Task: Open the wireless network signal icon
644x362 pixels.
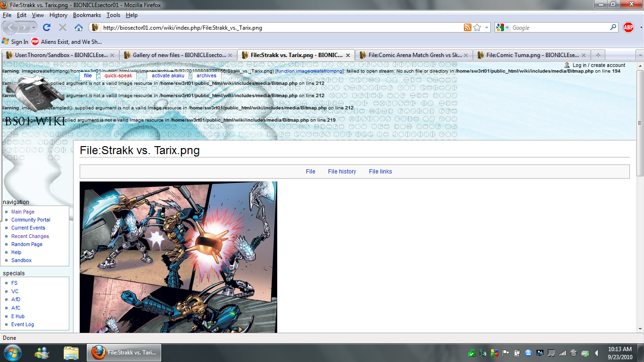Action: pyautogui.click(x=562, y=353)
